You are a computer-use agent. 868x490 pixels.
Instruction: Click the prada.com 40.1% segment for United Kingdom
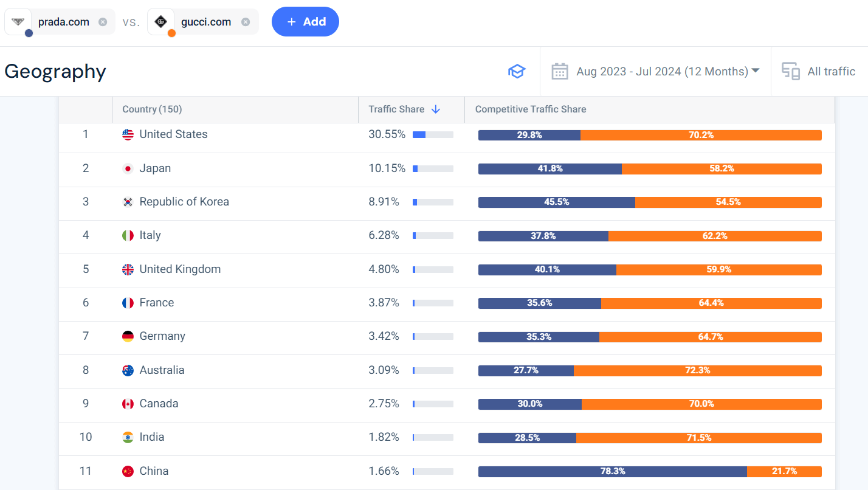coord(547,269)
